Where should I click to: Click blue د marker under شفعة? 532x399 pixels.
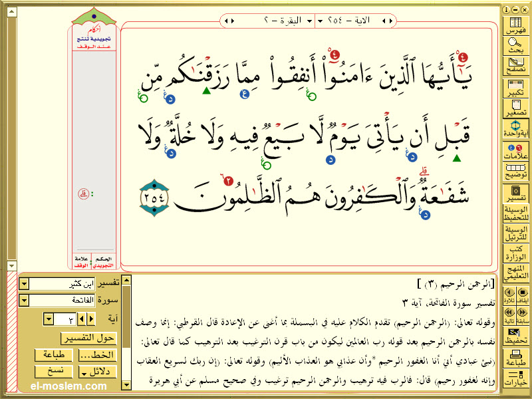(426, 214)
